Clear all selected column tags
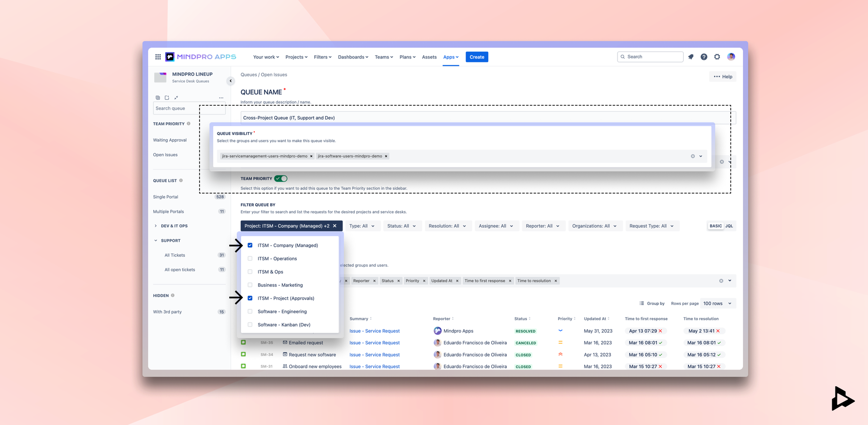Viewport: 868px width, 425px height. pos(721,281)
